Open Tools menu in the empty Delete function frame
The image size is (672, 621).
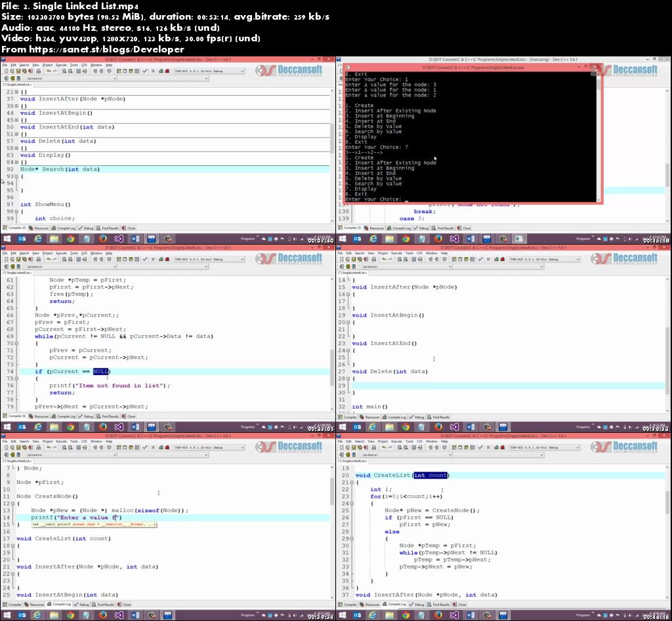(409, 253)
